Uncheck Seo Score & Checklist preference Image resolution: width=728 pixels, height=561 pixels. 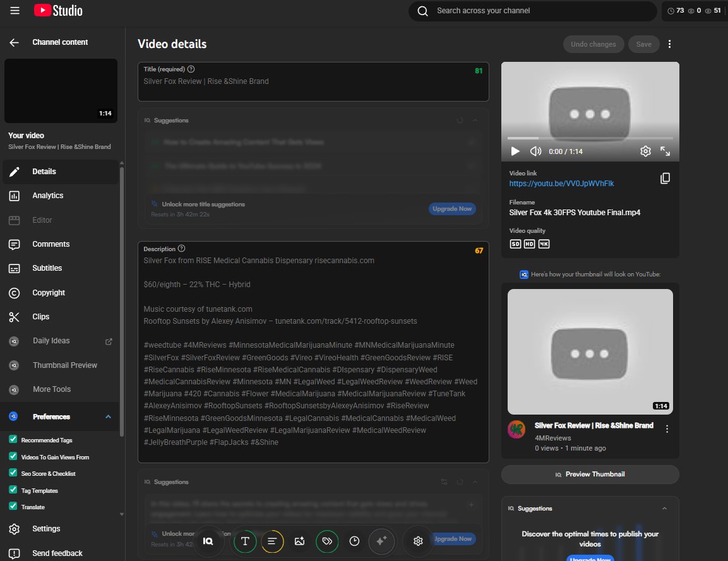(x=13, y=473)
